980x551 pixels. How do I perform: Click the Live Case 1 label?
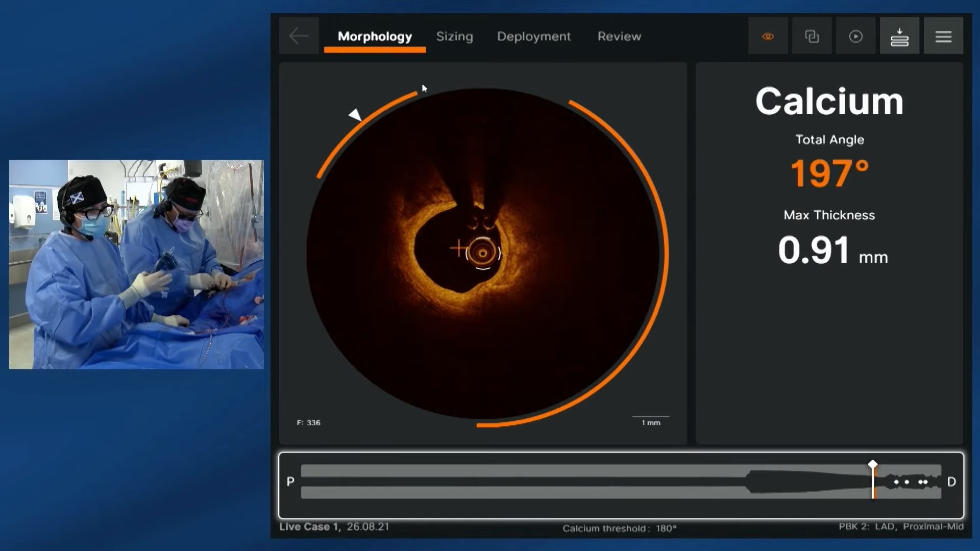[309, 527]
